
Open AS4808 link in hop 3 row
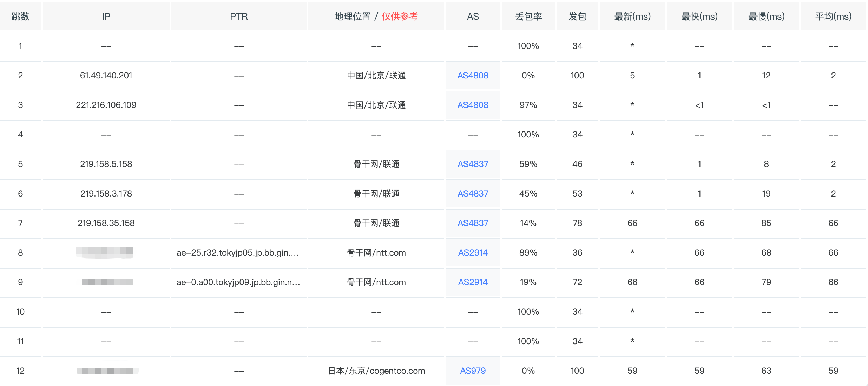[x=473, y=105]
